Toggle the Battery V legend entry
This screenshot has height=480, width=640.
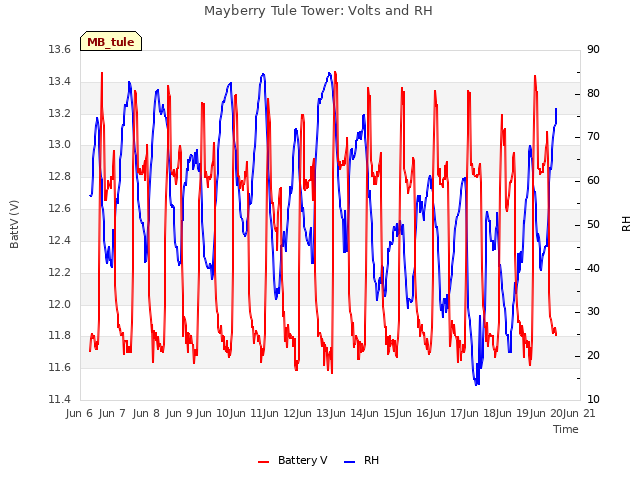[x=293, y=460]
